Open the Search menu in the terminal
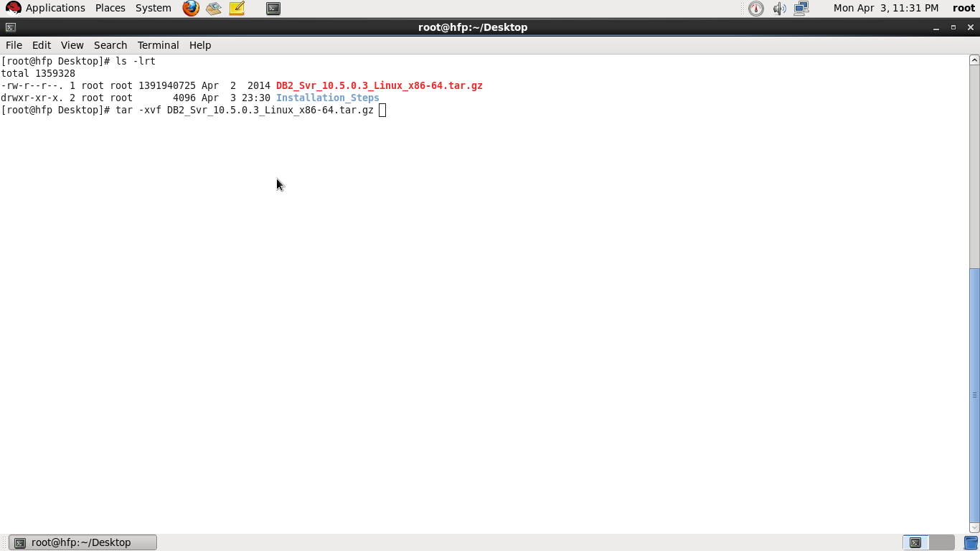Screen dimensions: 980x551 [x=110, y=44]
